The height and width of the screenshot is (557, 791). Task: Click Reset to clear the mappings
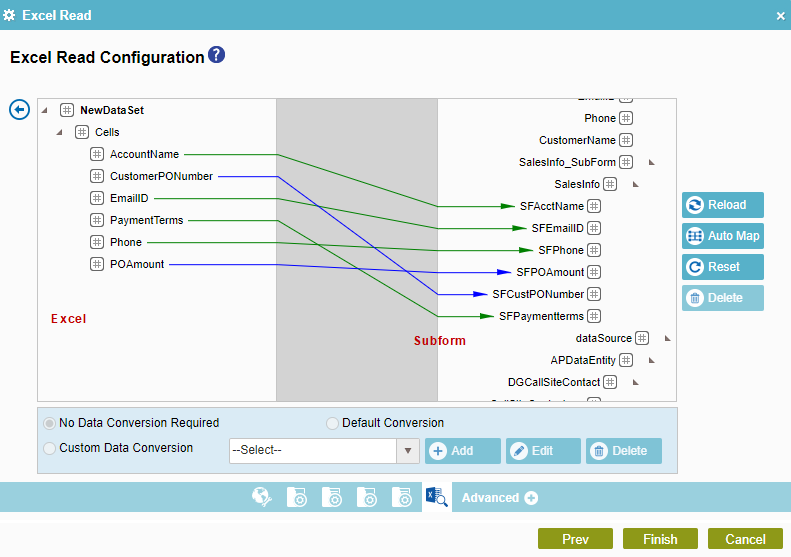click(723, 267)
